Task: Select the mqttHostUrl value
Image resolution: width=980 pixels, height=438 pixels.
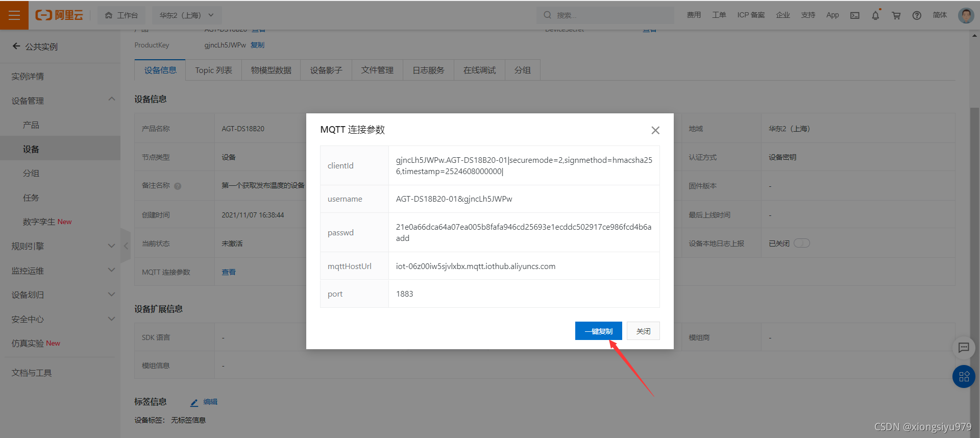Action: click(x=475, y=266)
